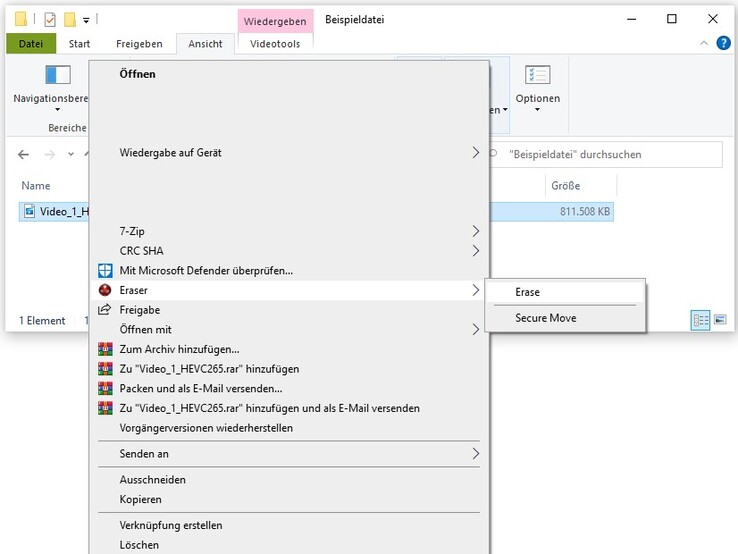The height and width of the screenshot is (554, 738).
Task: Click WinRAR icon beside Packen und als E-Mail versenden
Action: (105, 388)
